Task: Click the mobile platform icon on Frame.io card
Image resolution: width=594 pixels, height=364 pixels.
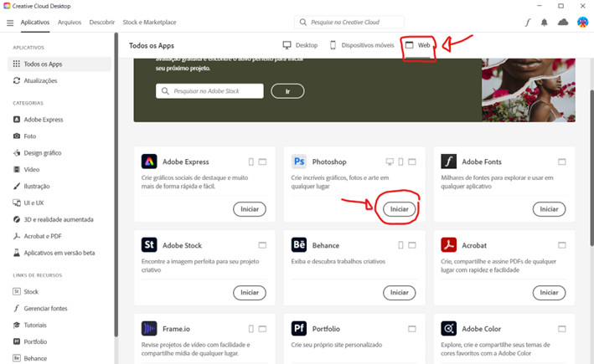Action: click(x=251, y=329)
